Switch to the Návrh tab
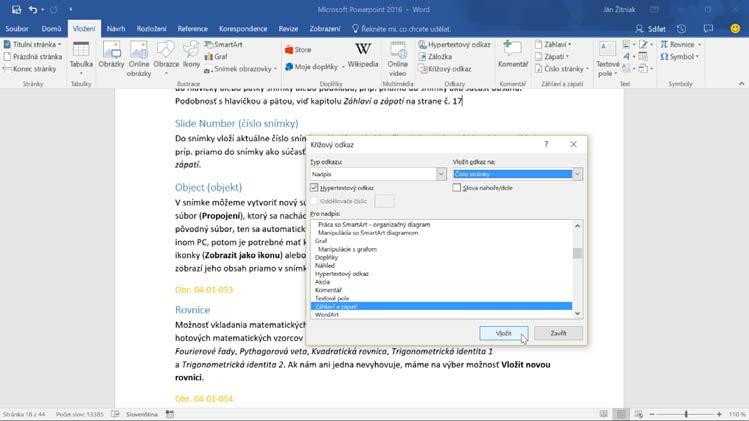This screenshot has height=421, width=749. (116, 29)
